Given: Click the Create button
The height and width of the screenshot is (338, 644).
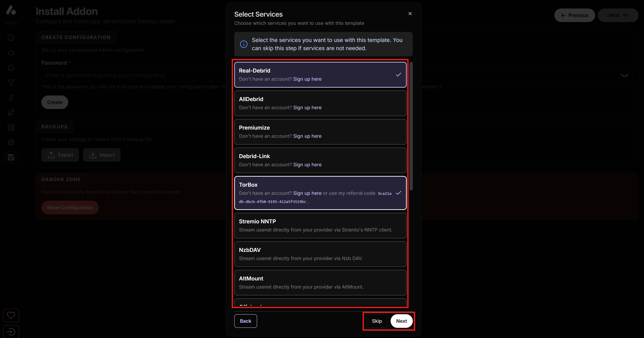Looking at the screenshot, I should coord(55,102).
